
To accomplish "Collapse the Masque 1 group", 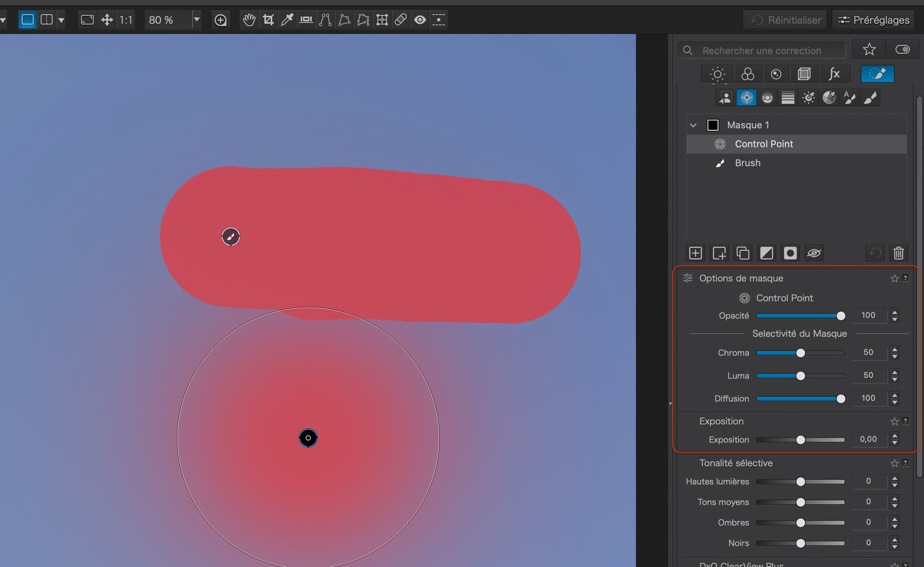I will click(693, 125).
